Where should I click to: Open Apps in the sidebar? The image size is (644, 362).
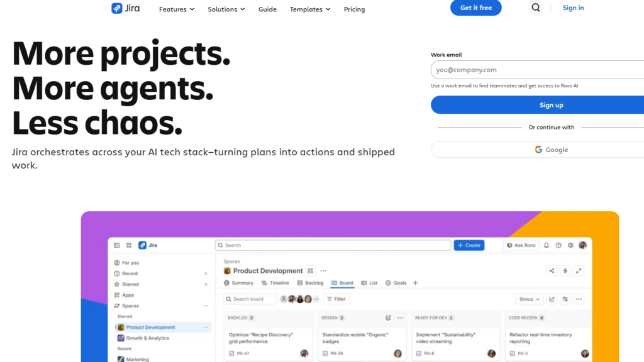pyautogui.click(x=124, y=295)
